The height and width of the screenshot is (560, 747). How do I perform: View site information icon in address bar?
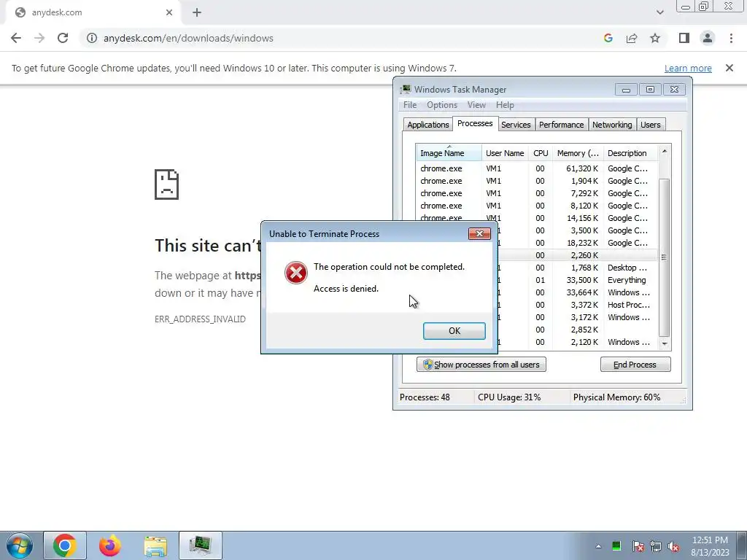click(91, 38)
